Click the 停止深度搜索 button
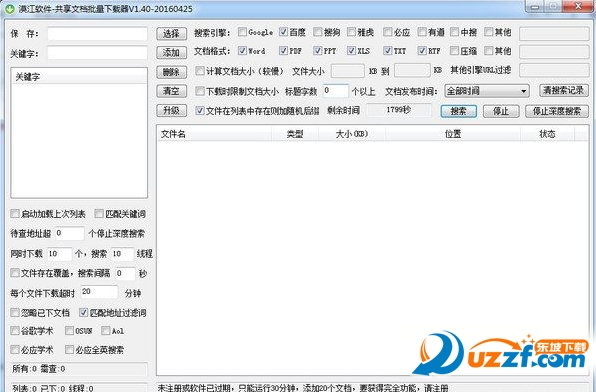This screenshot has height=392, width=596. [x=557, y=111]
